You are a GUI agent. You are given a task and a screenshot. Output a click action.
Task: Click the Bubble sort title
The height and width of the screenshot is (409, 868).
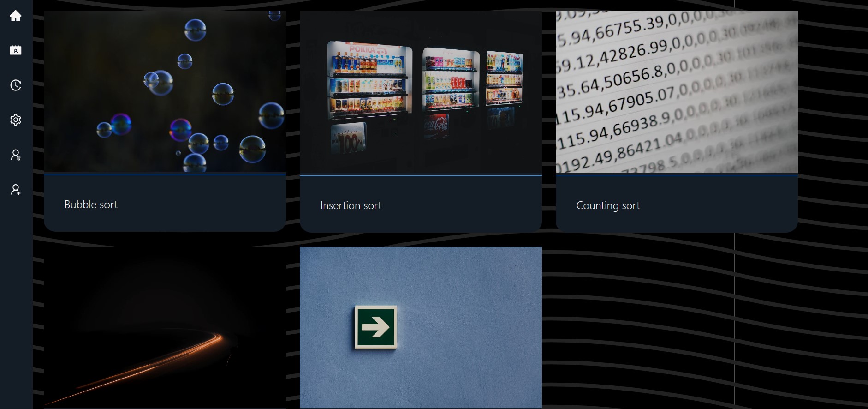[91, 204]
